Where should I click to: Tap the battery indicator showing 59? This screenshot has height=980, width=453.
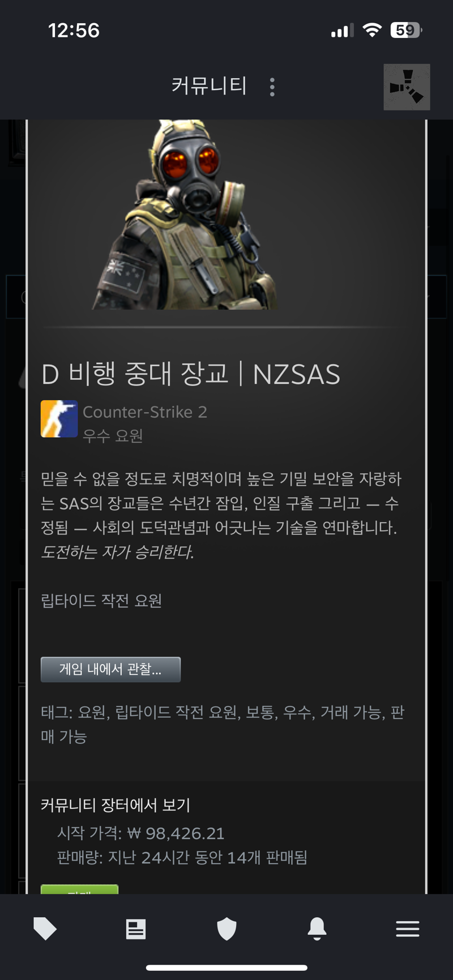(405, 30)
